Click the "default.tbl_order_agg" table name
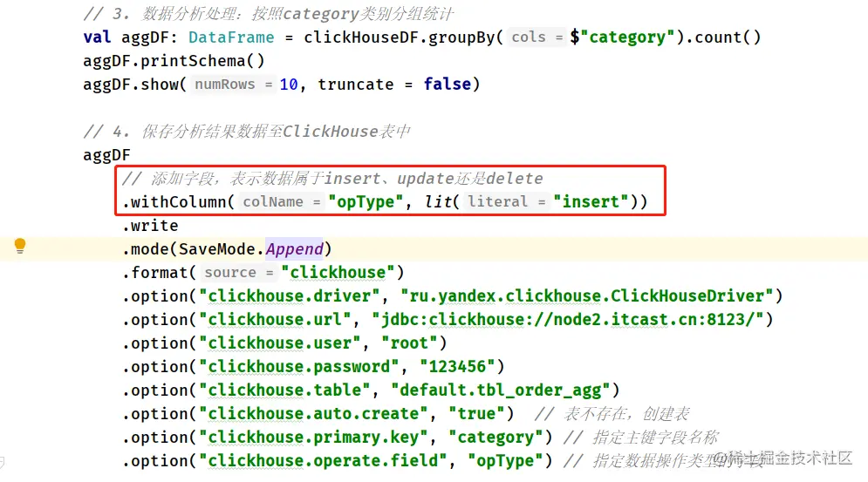The width and height of the screenshot is (868, 482). coord(501,390)
